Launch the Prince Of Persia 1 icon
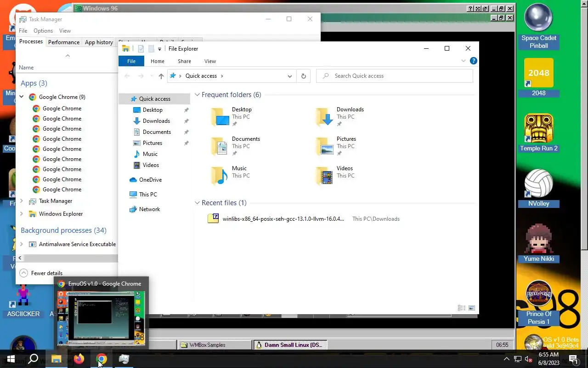588x368 pixels. [x=538, y=302]
